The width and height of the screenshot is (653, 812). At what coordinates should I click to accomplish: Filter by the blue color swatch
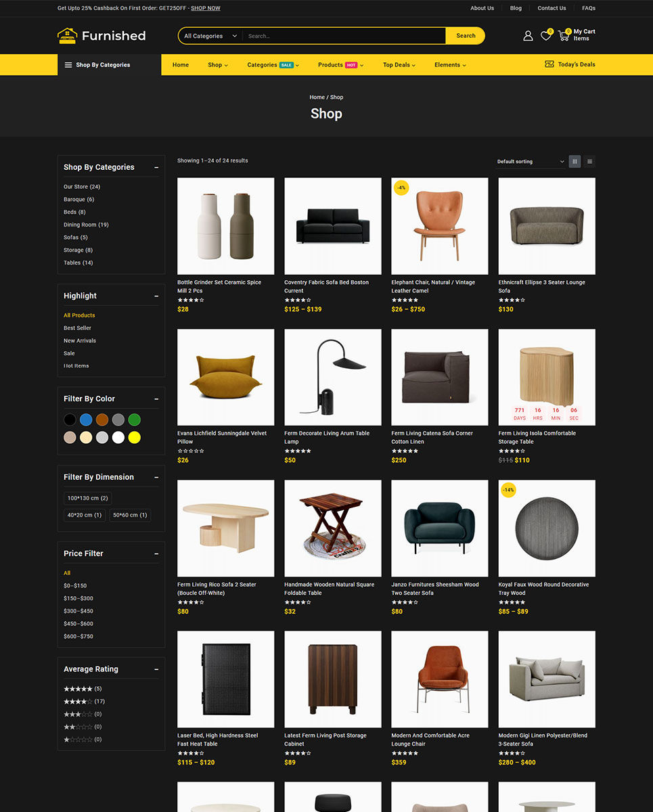tap(86, 420)
